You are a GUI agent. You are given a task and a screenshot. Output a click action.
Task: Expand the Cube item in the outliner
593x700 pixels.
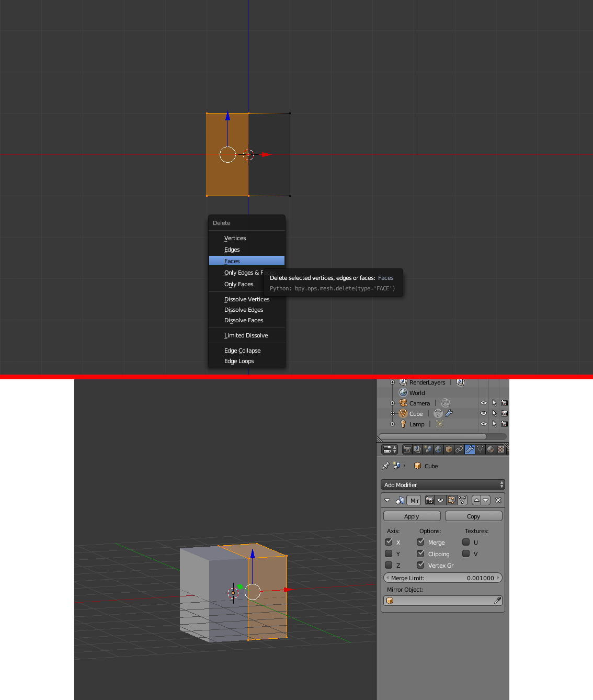pyautogui.click(x=393, y=413)
